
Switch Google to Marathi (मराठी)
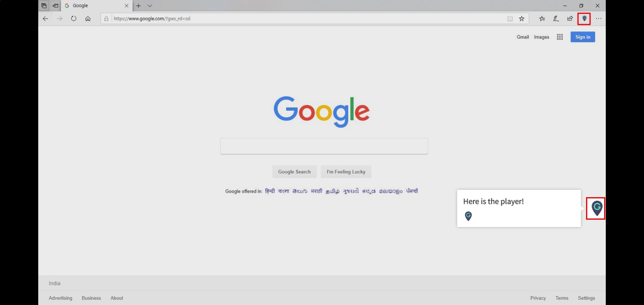click(317, 191)
